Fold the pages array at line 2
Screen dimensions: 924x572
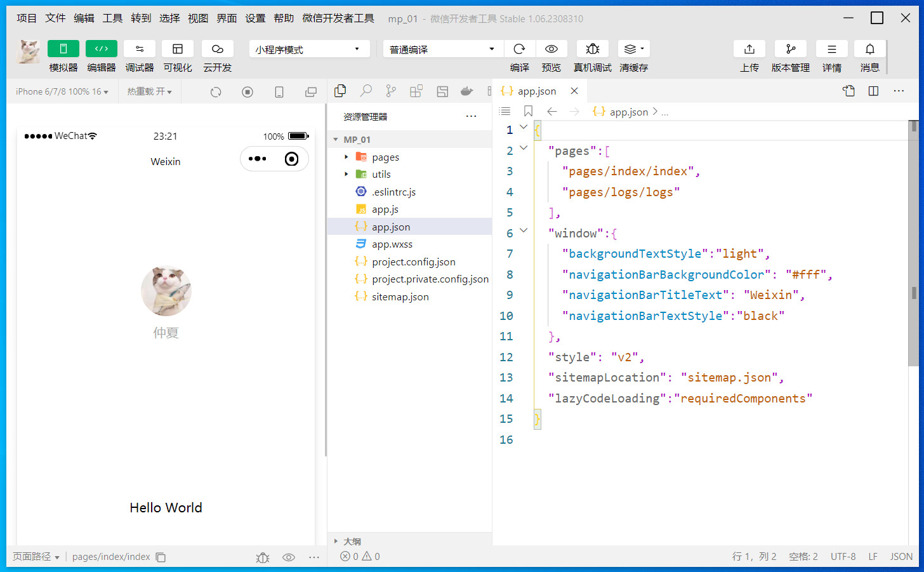pyautogui.click(x=524, y=148)
